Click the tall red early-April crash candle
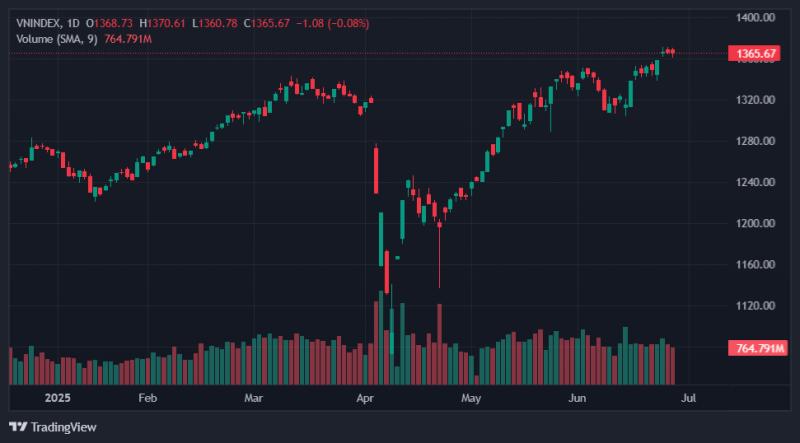Image resolution: width=800 pixels, height=443 pixels. 376,169
